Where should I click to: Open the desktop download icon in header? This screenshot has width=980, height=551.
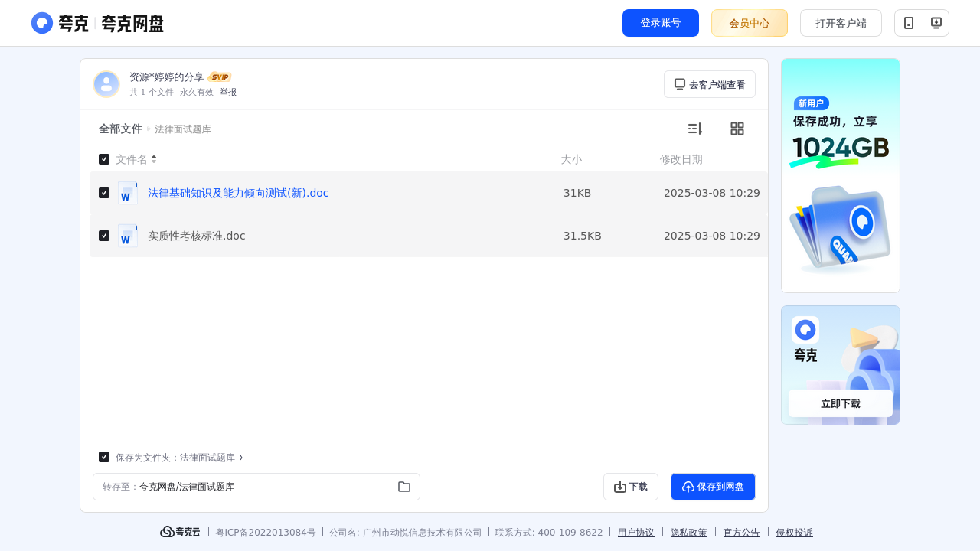[936, 23]
